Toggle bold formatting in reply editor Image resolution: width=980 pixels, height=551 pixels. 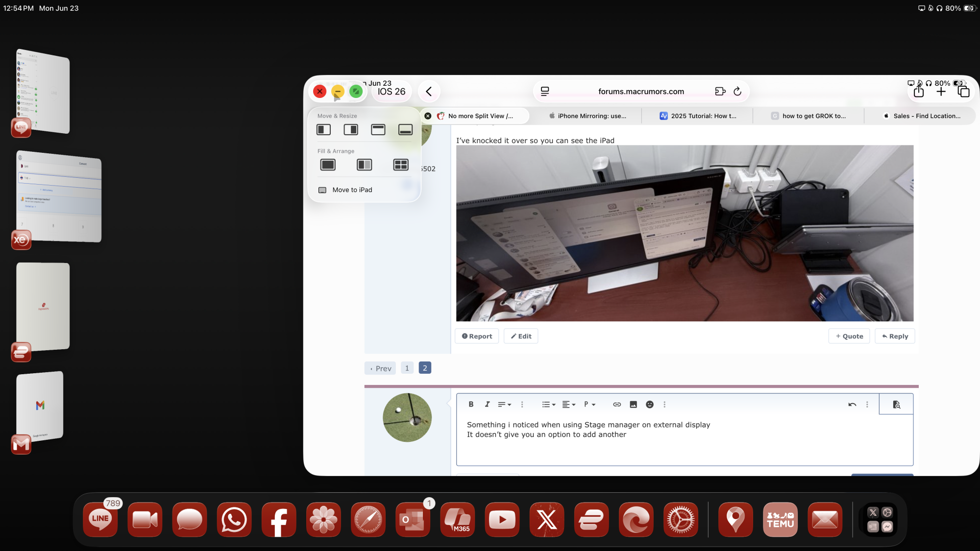tap(471, 405)
